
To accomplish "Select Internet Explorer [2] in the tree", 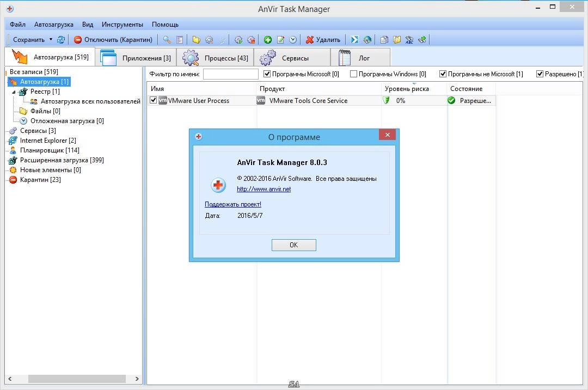I will [48, 140].
